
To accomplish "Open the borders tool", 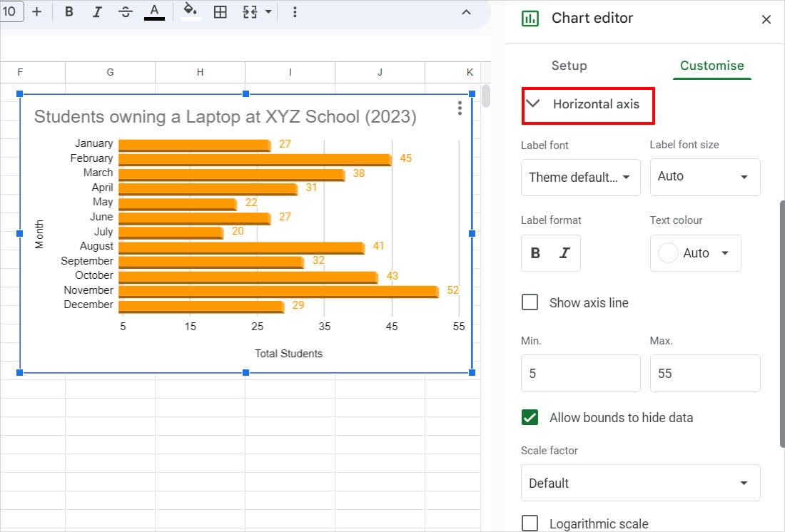I will click(x=219, y=12).
